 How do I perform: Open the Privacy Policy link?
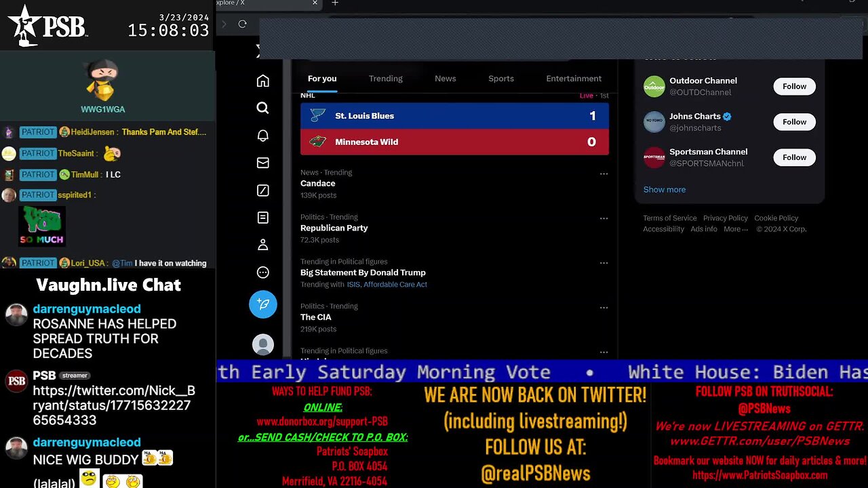(726, 218)
